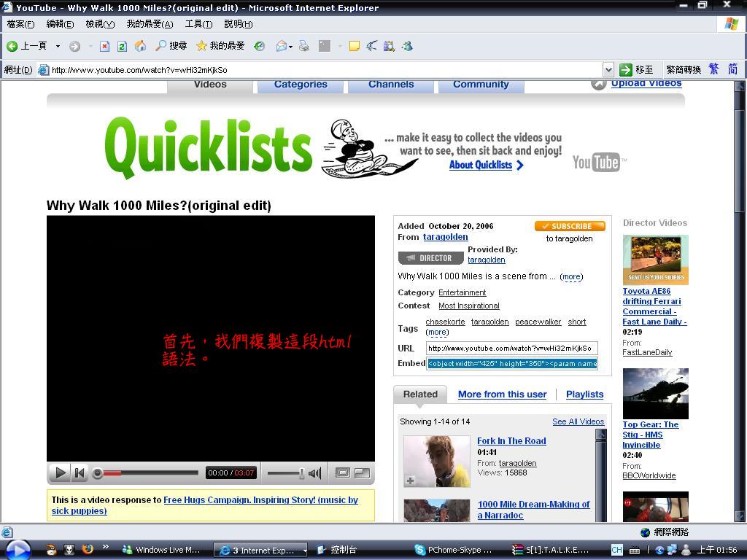Open the 工具(T) menu

tap(198, 24)
